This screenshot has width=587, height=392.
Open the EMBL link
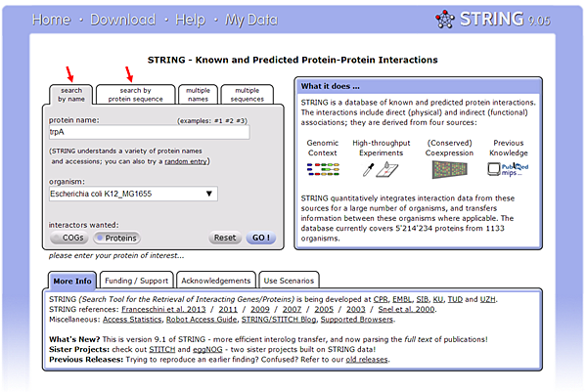(x=402, y=299)
